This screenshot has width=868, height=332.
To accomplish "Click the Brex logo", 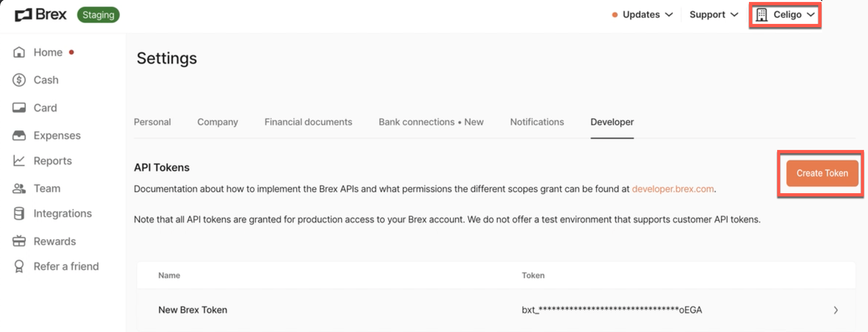I will 41,14.
